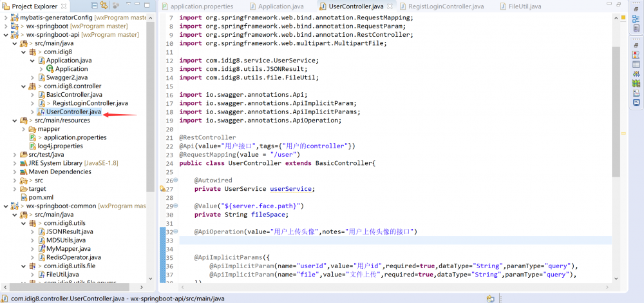Switch to Application.java editor tab
This screenshot has width=644, height=303.
(276, 6)
